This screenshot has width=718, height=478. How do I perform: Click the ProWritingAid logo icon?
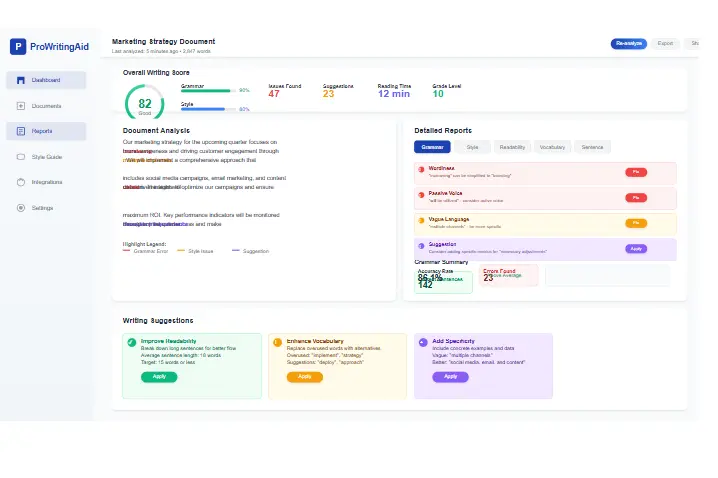pos(18,46)
